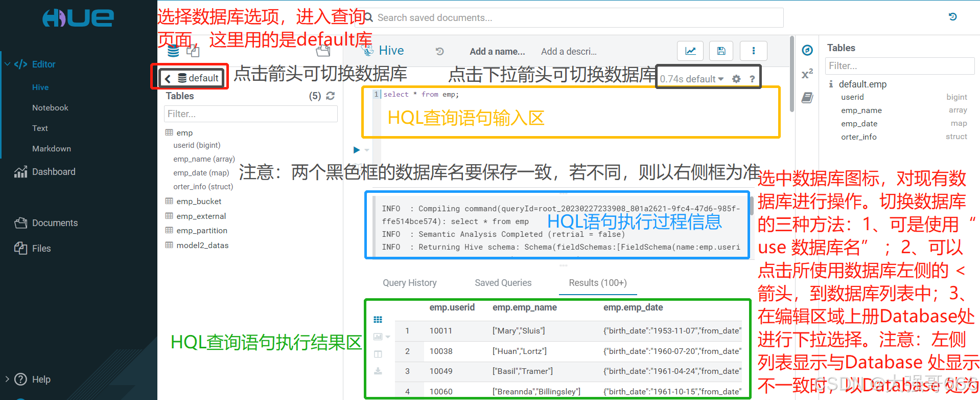Select userid (bigint) column in left tree

pyautogui.click(x=197, y=145)
